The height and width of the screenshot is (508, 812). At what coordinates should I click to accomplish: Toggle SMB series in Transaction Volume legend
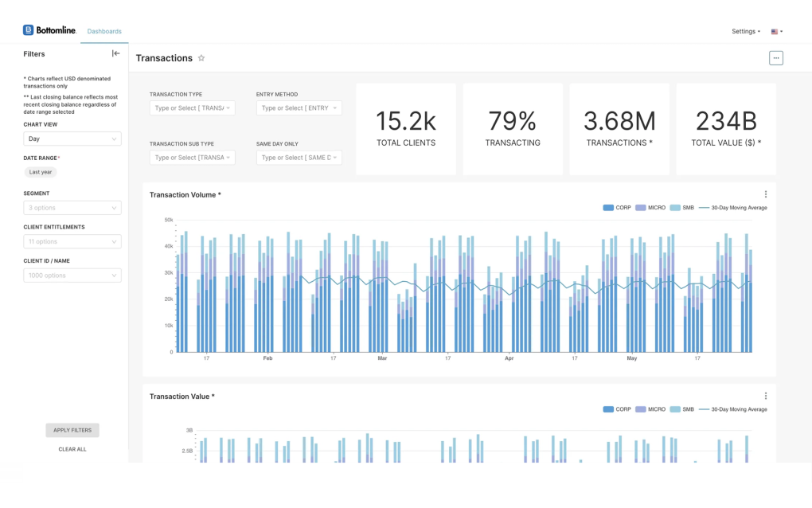[x=682, y=208]
